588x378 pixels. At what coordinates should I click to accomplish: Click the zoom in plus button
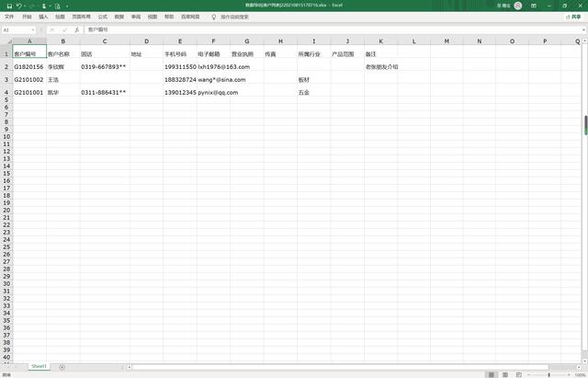click(569, 374)
